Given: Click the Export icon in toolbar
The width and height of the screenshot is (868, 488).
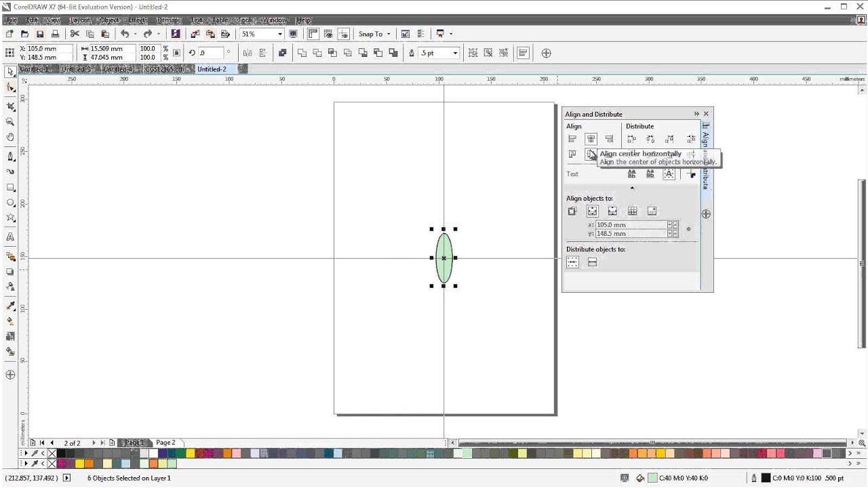Looking at the screenshot, I should (x=210, y=34).
